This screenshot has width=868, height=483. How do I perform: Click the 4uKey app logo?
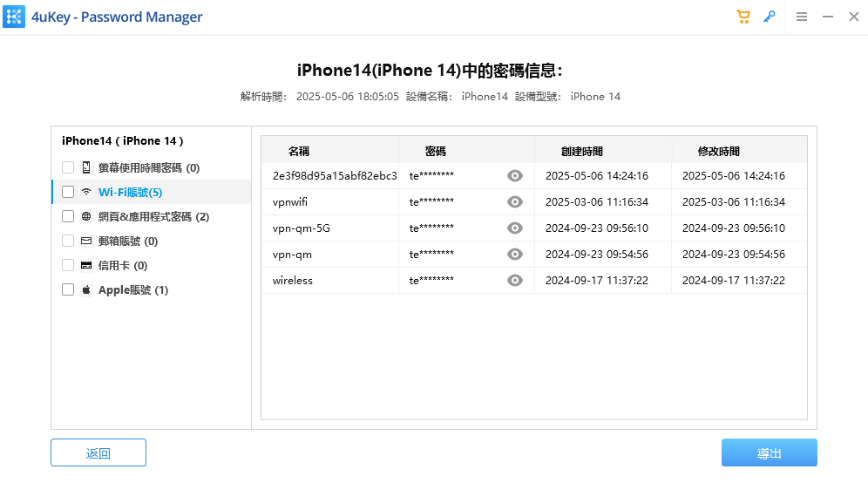coord(14,17)
